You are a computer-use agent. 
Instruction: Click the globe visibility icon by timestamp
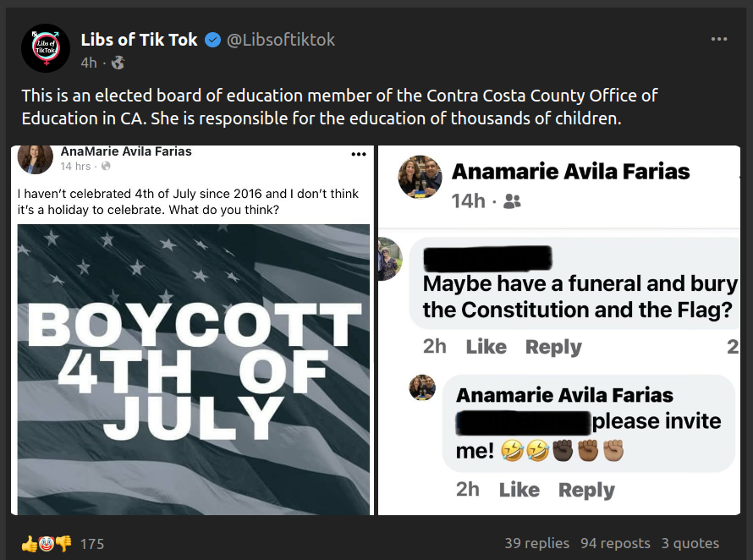coord(118,63)
